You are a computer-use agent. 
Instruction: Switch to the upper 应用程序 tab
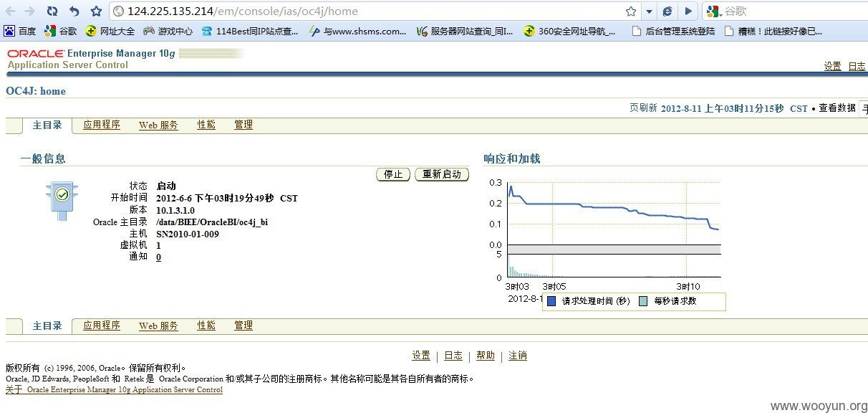click(x=102, y=125)
